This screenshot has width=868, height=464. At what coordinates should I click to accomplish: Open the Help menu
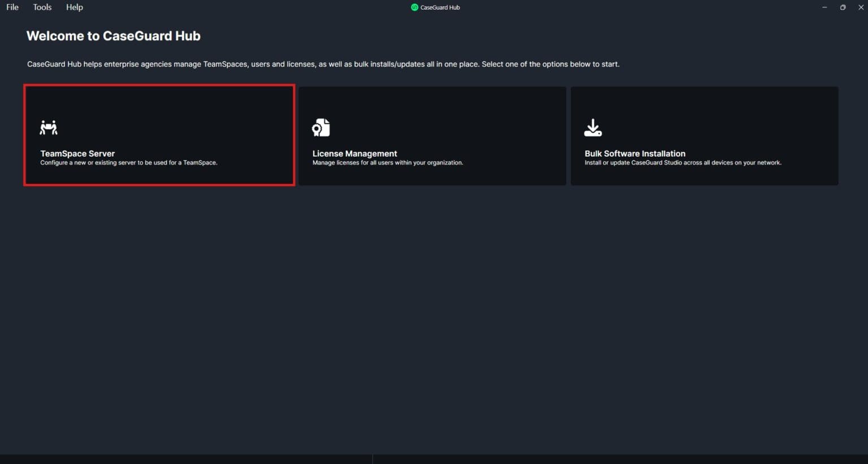pos(74,7)
